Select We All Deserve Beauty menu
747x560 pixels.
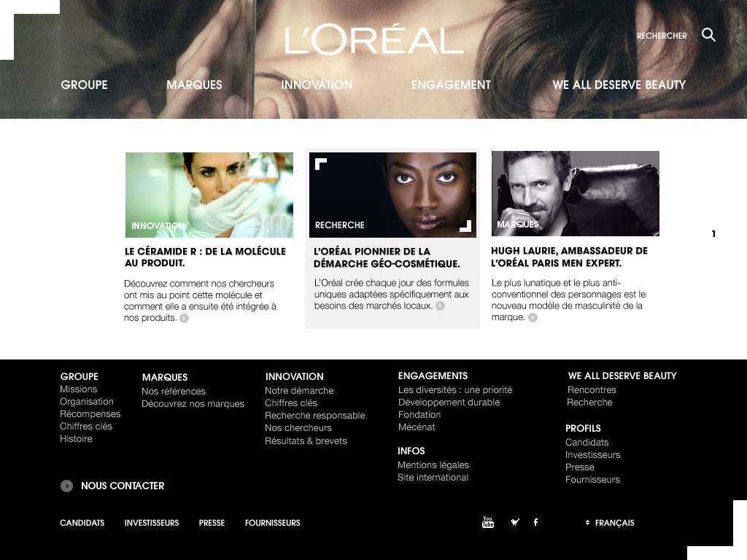[x=619, y=85]
